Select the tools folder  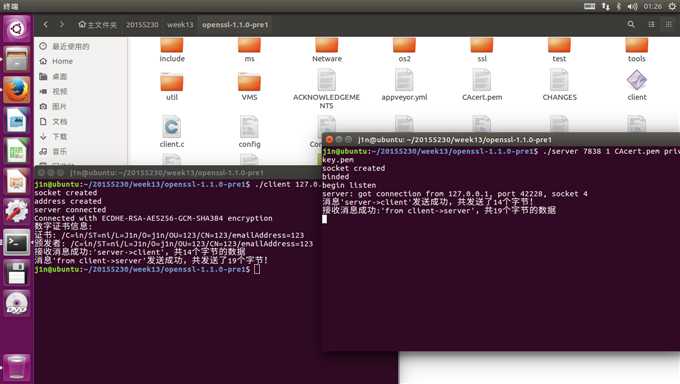637,50
